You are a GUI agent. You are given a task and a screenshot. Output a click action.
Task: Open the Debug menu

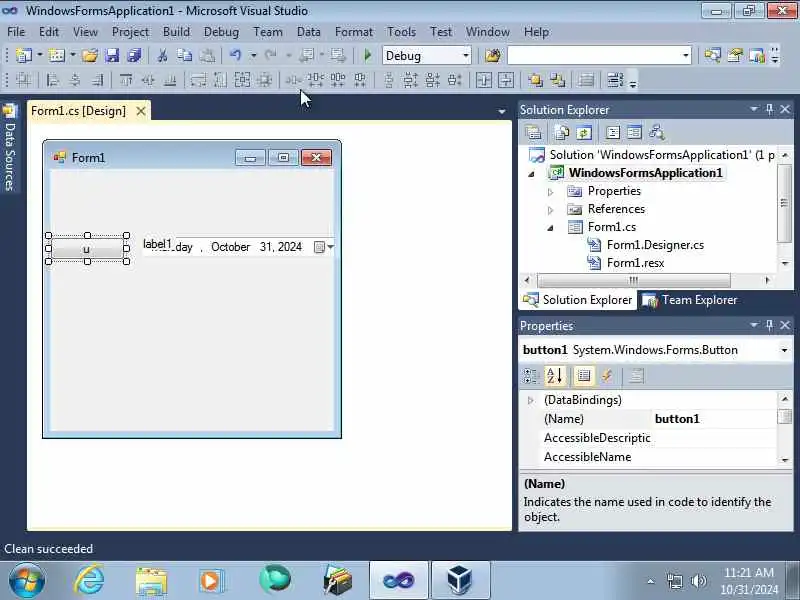click(221, 32)
